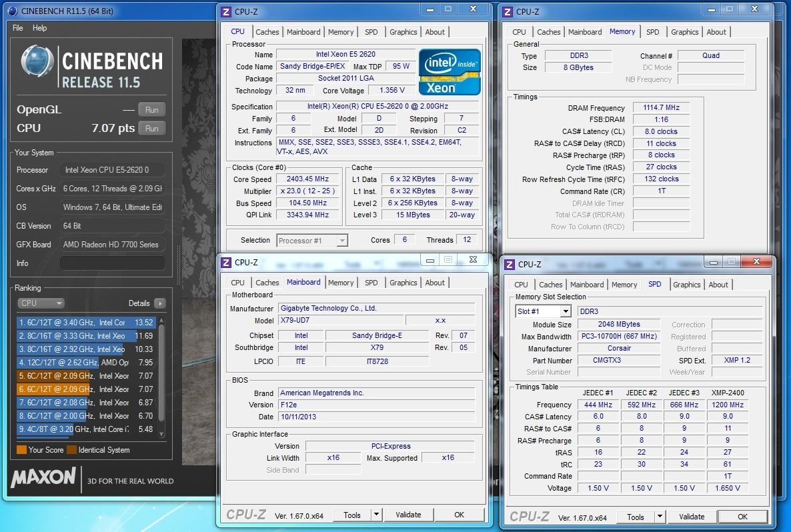Click the Cinebench globe logo icon
Screen dimensions: 791x532
coord(37,61)
